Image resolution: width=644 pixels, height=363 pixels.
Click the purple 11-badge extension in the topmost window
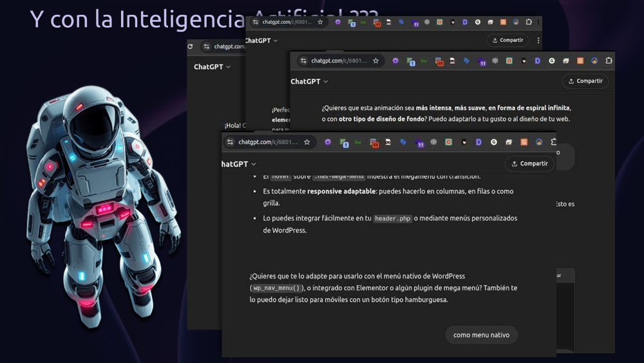pyautogui.click(x=415, y=23)
